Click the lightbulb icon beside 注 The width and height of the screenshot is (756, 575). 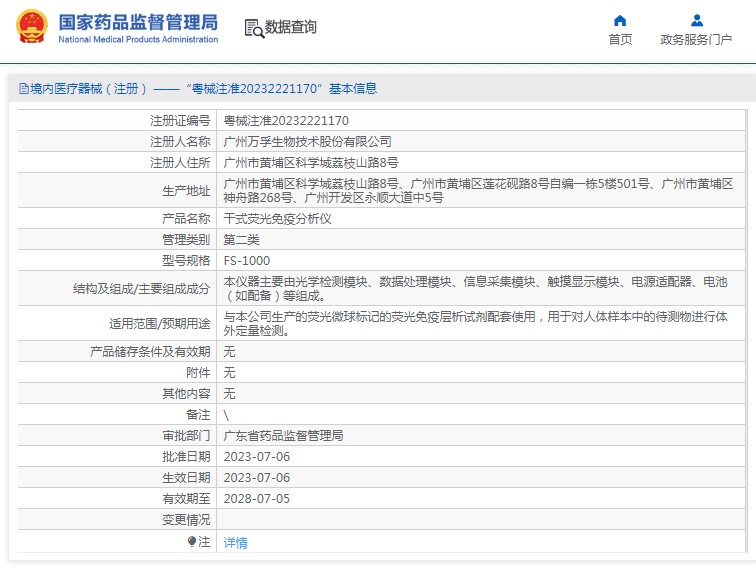tap(192, 542)
